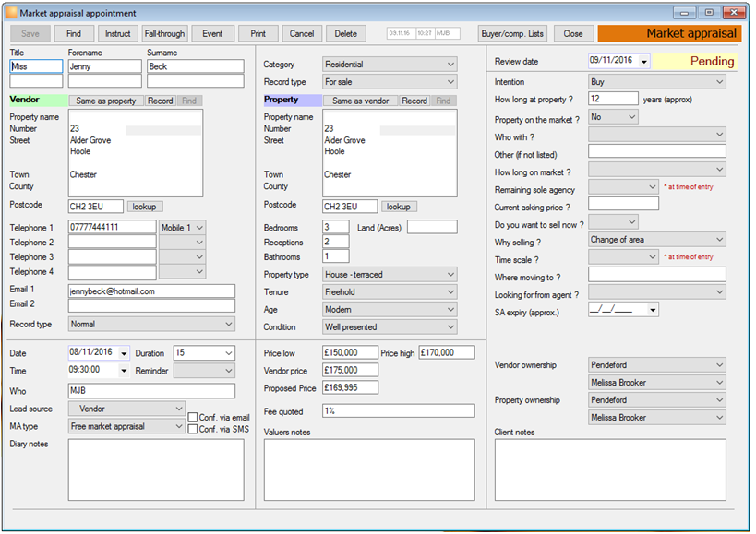This screenshot has height=534, width=756.
Task: Click the Property Record button
Action: (414, 101)
